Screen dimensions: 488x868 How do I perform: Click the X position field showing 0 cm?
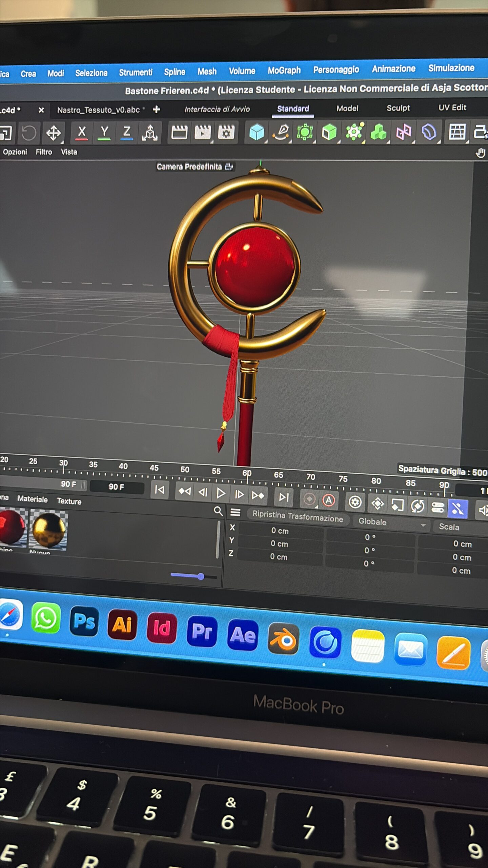pyautogui.click(x=280, y=531)
